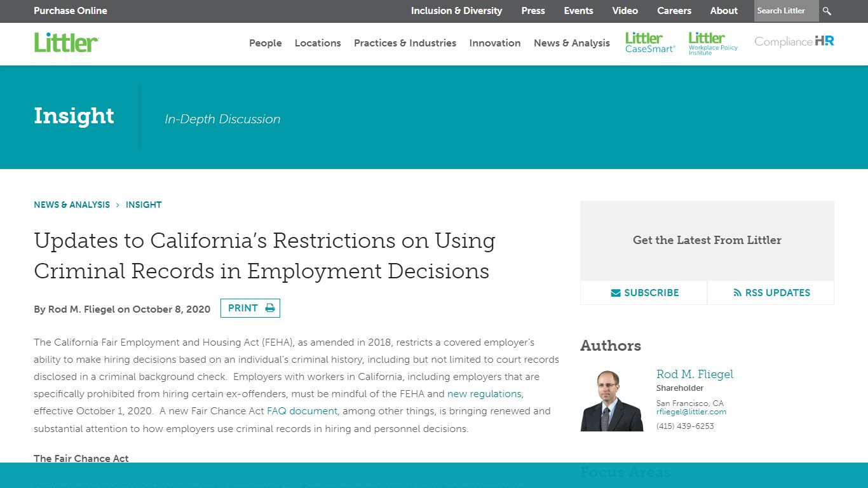
Task: Open People navigation menu
Action: [x=266, y=43]
